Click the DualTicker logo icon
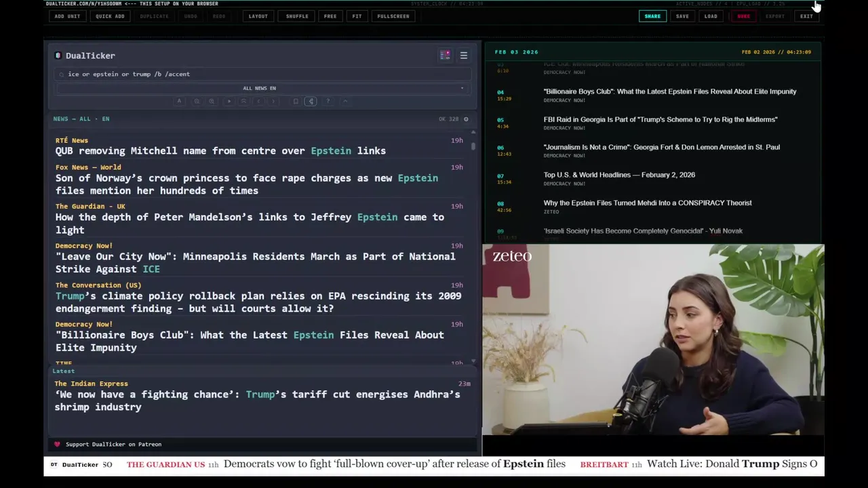Image resolution: width=868 pixels, height=488 pixels. coord(58,56)
